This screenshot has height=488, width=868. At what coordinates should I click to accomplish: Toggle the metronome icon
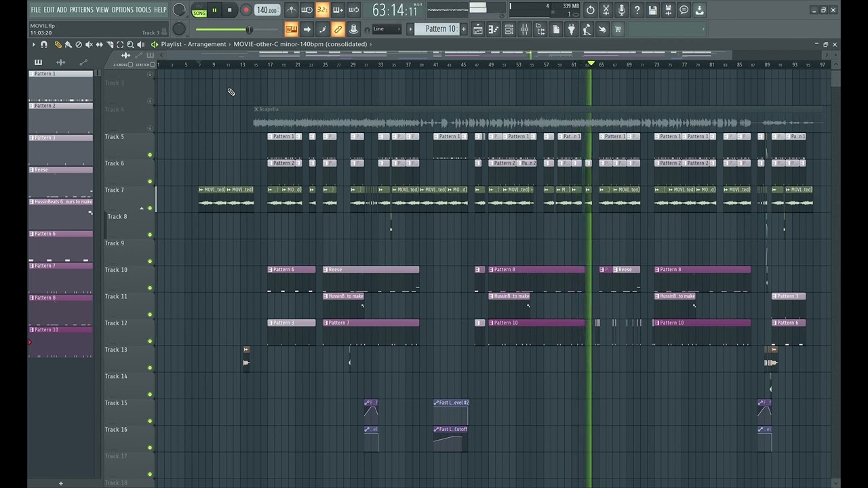coord(291,10)
